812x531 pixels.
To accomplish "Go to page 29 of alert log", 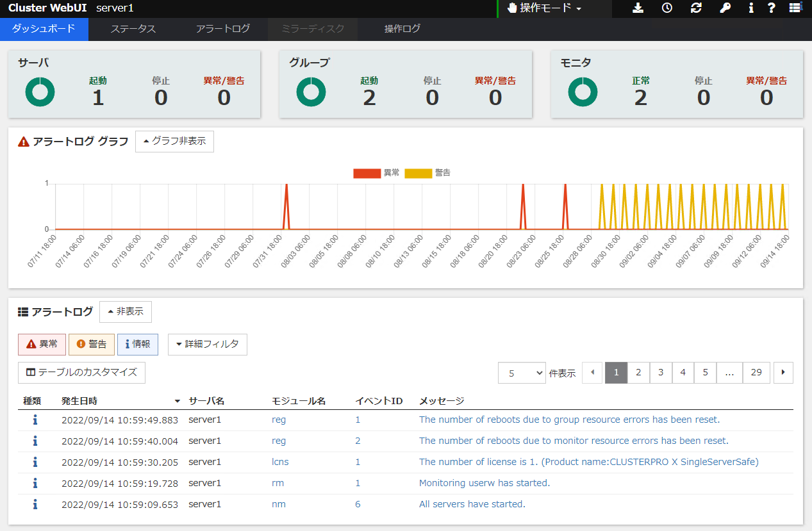I will click(x=756, y=372).
